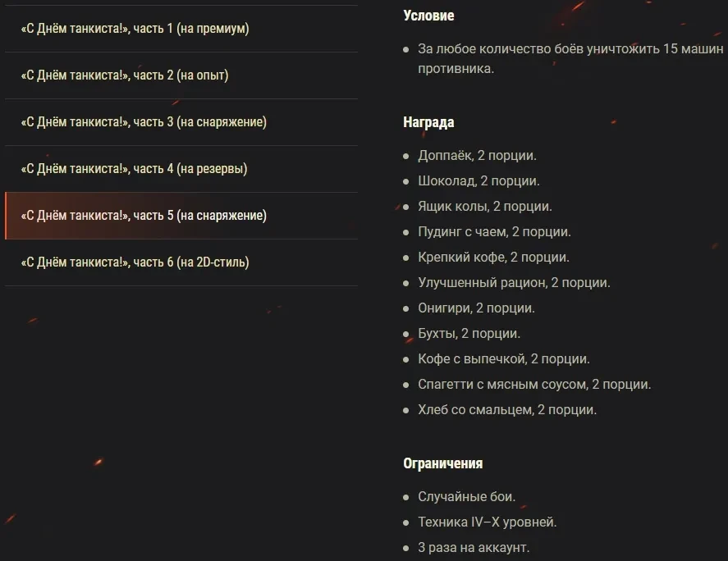The image size is (728, 561).
Task: Click the Доппаёк, 2 порции reward
Action: pyautogui.click(x=477, y=155)
